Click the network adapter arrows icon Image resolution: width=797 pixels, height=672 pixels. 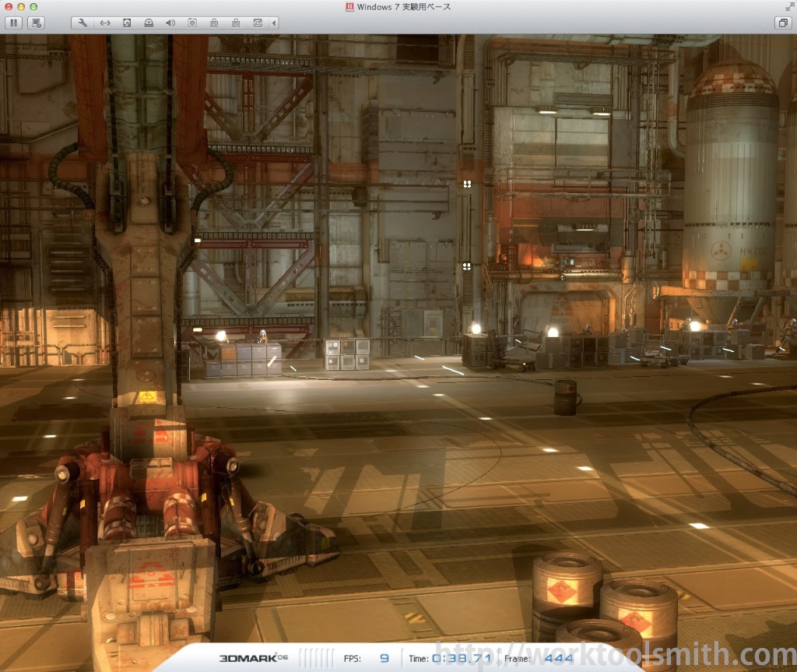[x=105, y=23]
